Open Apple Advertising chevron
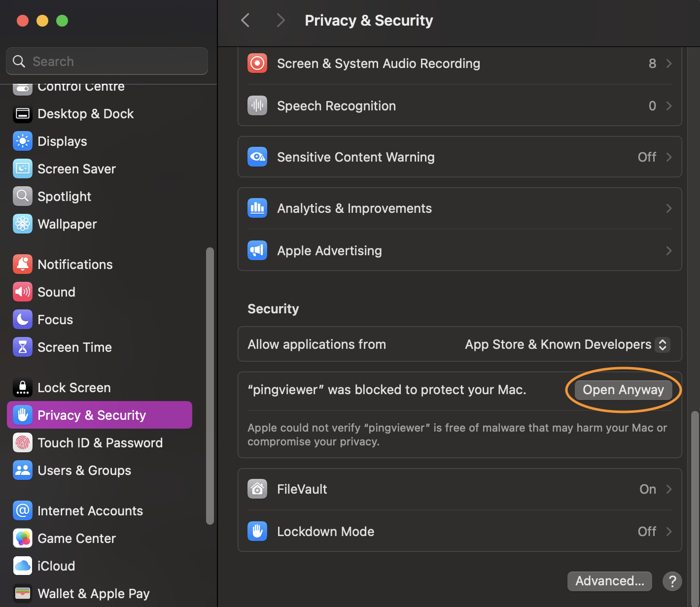Screen dimensions: 700x607 pos(669,251)
